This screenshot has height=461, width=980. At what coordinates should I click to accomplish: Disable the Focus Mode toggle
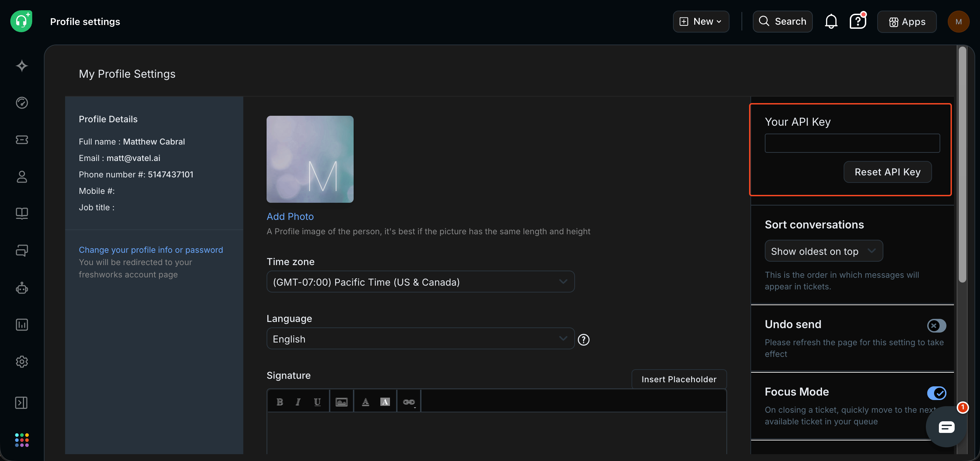(x=936, y=393)
